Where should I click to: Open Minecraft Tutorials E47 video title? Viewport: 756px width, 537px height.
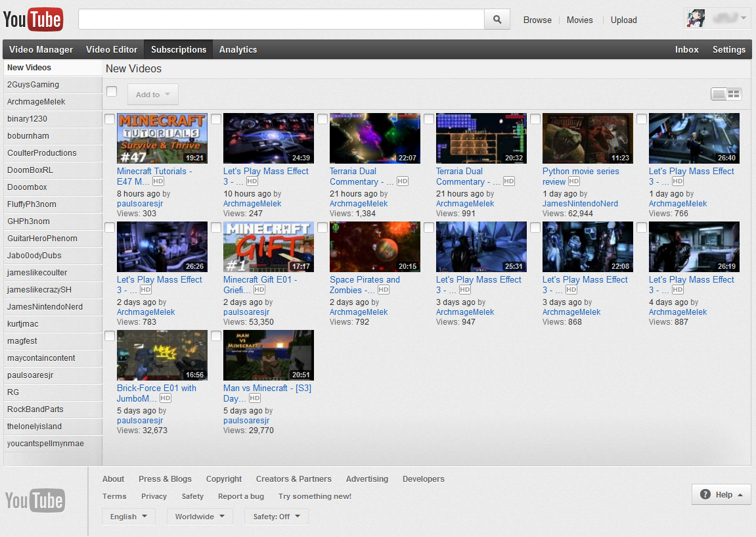pyautogui.click(x=154, y=176)
